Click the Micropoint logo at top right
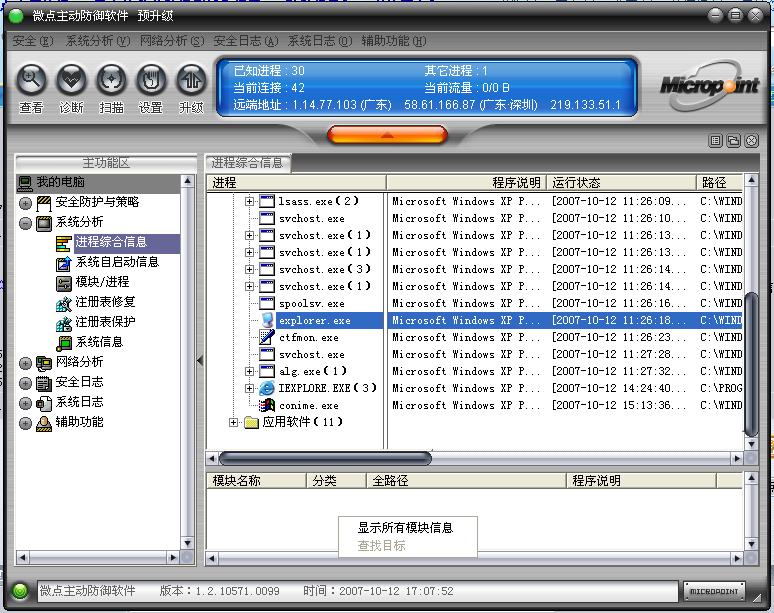The width and height of the screenshot is (774, 613). (x=709, y=86)
